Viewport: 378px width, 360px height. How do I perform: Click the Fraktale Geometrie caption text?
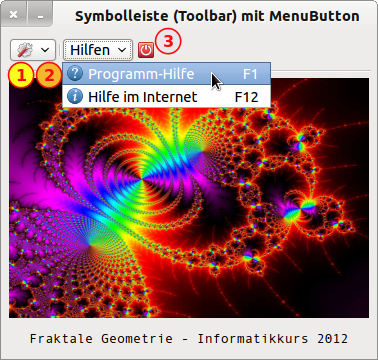pyautogui.click(x=189, y=339)
